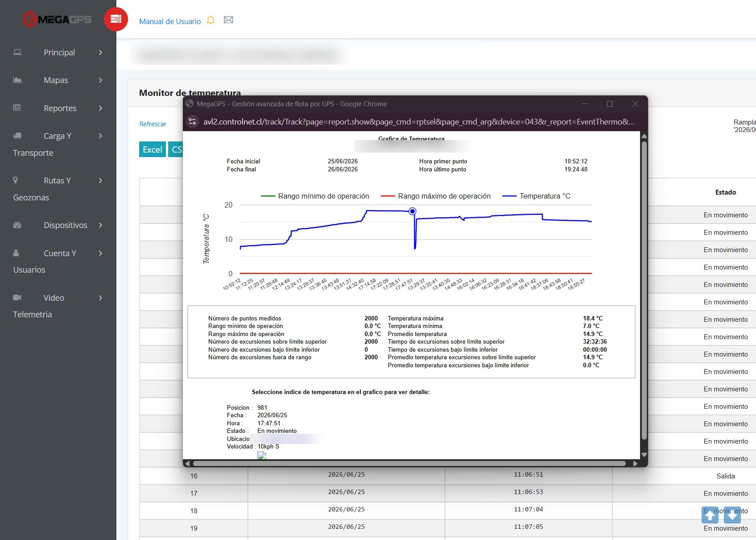Toggle Rango mínimo de operación legend entry
Screen dimensions: 756x540
tap(315, 196)
